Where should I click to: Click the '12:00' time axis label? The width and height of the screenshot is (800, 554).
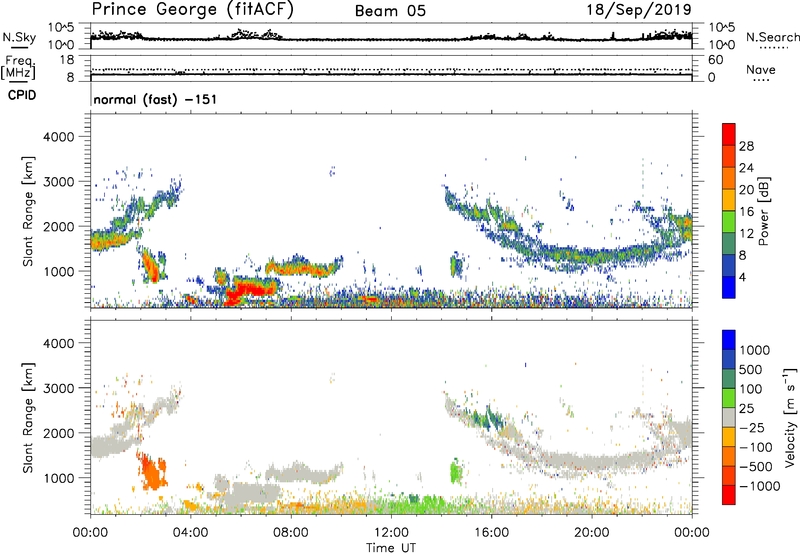tap(391, 532)
